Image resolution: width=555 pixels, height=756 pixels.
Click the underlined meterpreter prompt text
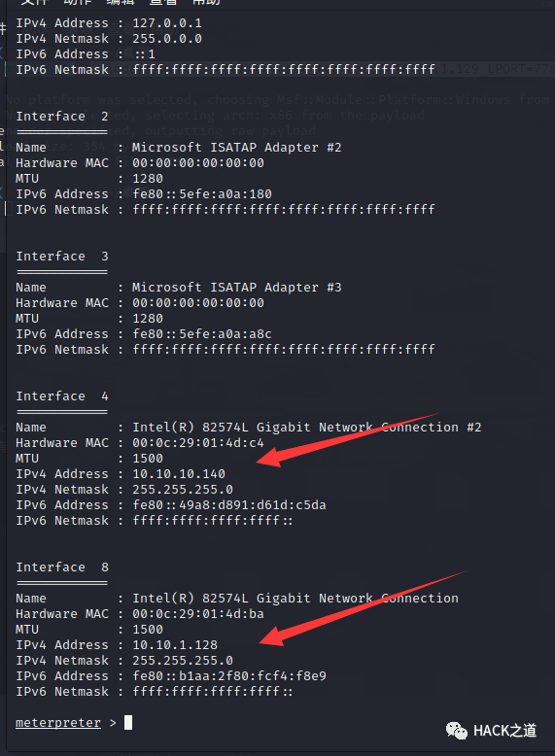click(58, 723)
